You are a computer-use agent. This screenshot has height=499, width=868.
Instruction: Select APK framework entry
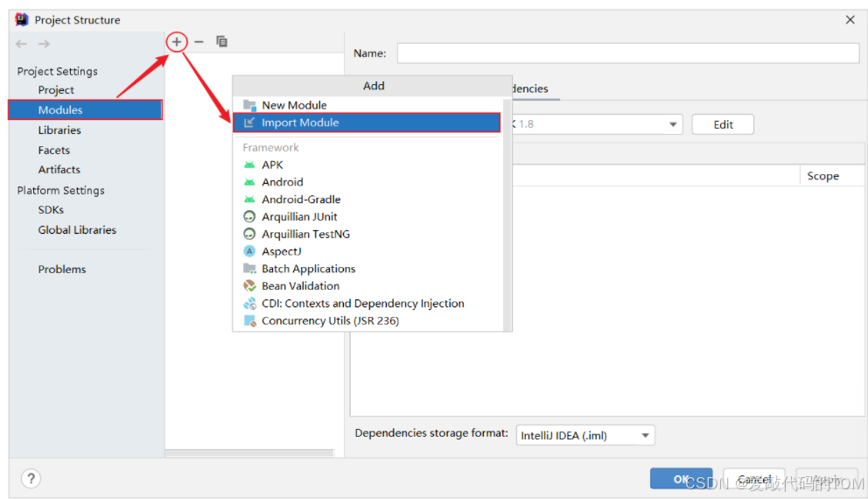[x=367, y=165]
